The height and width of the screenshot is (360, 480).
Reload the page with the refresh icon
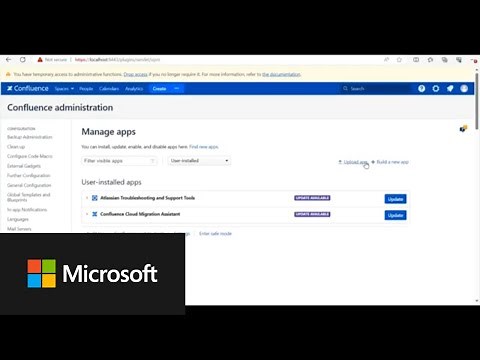pyautogui.click(x=23, y=60)
